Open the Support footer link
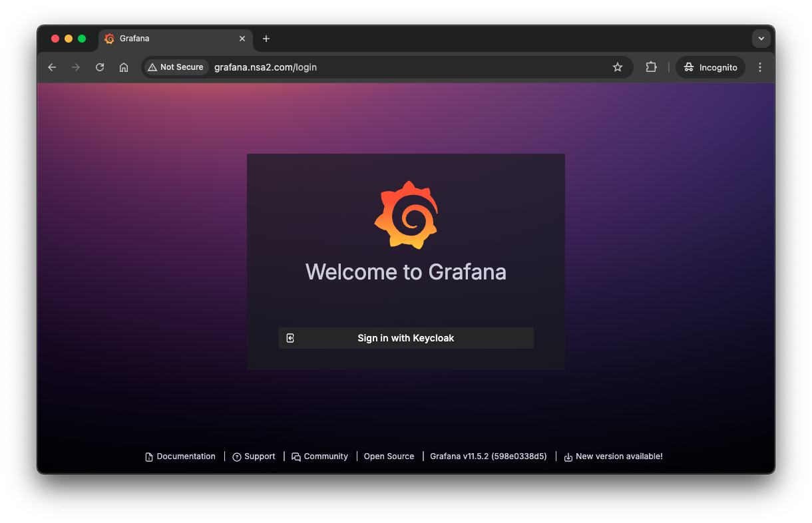This screenshot has height=523, width=812. point(254,456)
